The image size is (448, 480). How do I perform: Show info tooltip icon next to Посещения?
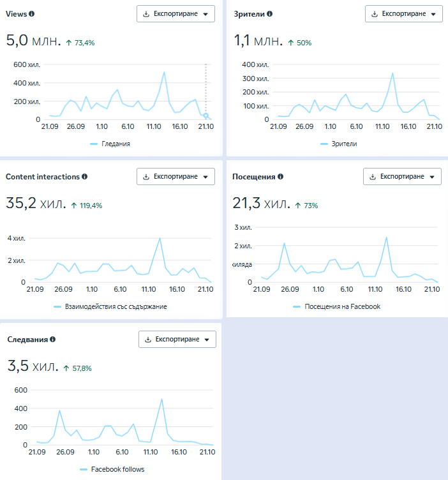[x=281, y=177]
